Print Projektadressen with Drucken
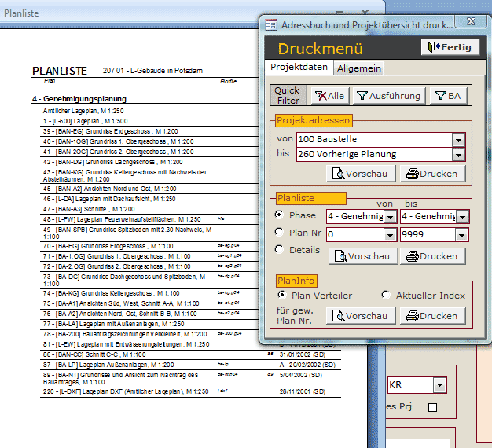The height and width of the screenshot is (448, 492). [x=433, y=174]
